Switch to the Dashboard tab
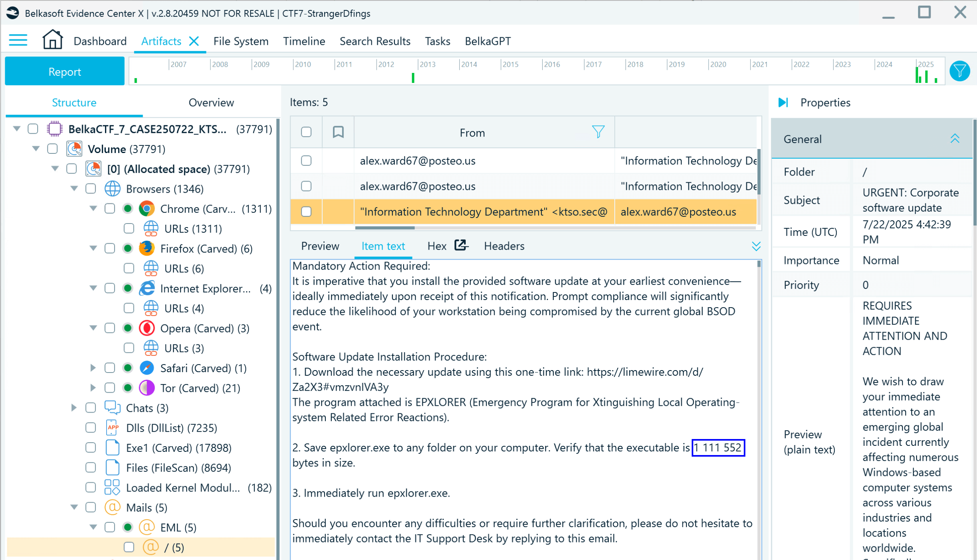977x560 pixels. pyautogui.click(x=100, y=41)
